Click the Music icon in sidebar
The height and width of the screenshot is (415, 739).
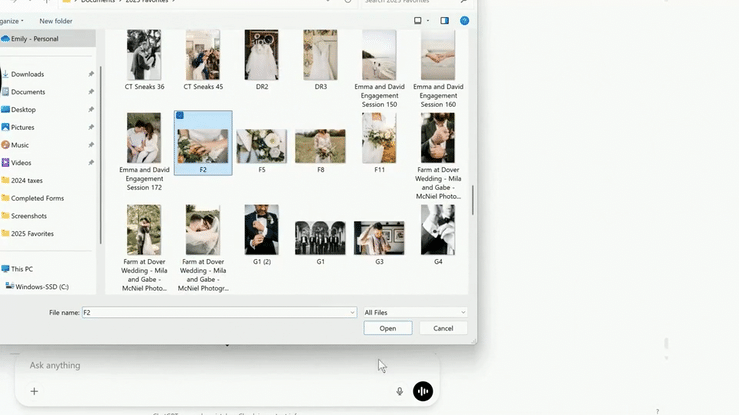coord(5,145)
